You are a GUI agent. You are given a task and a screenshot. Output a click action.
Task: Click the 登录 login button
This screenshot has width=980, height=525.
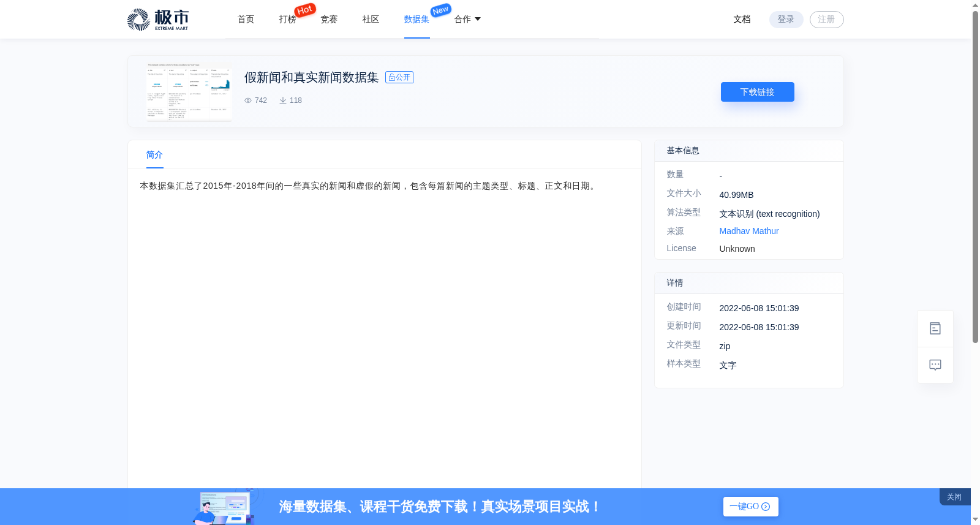click(x=786, y=20)
